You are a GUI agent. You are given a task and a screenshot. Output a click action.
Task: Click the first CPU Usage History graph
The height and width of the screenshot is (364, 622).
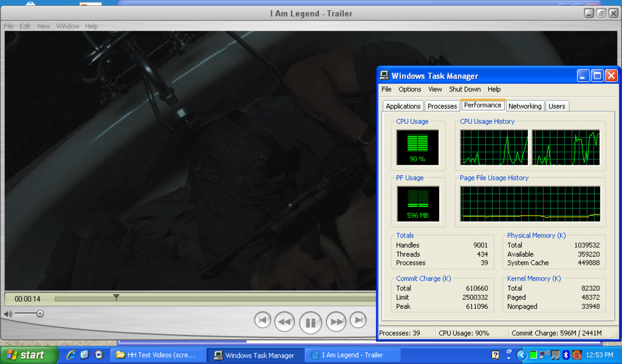pyautogui.click(x=494, y=147)
